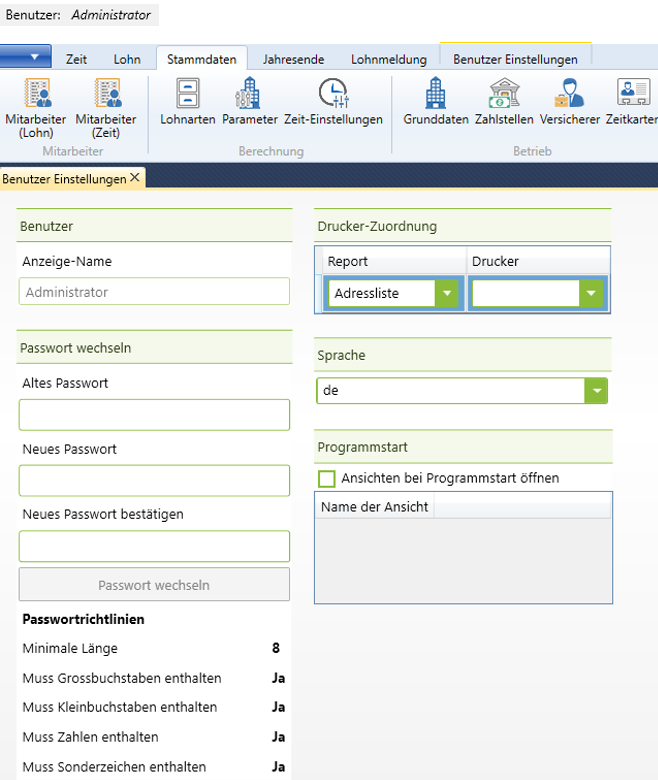
Task: Click the Administrator user name at top
Action: pos(111,15)
